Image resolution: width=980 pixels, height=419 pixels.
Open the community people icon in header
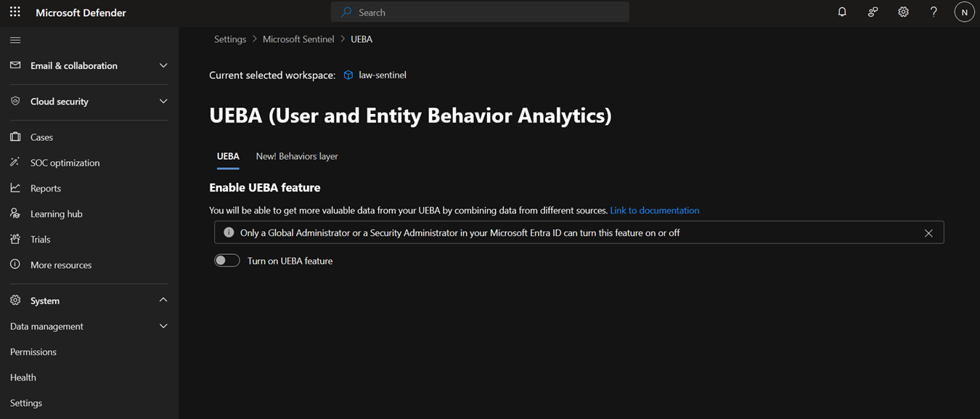coord(873,12)
